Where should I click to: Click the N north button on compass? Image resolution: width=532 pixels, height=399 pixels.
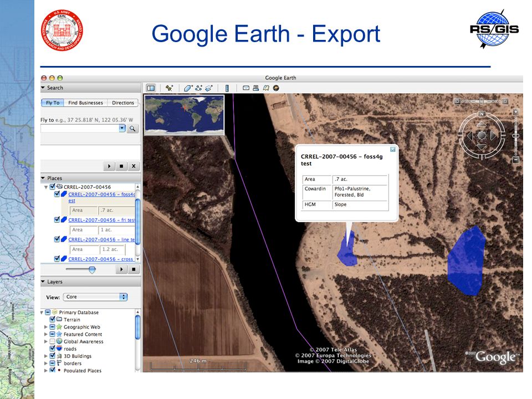pos(482,114)
